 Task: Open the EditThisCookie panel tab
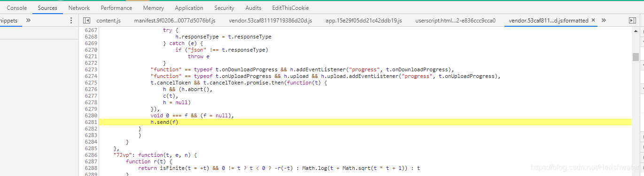(290, 8)
